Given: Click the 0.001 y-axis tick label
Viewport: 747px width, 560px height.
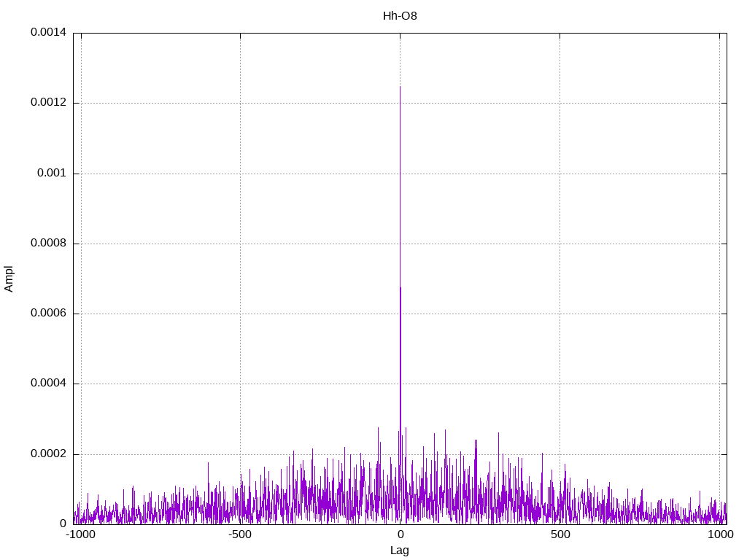Looking at the screenshot, I should (x=51, y=174).
